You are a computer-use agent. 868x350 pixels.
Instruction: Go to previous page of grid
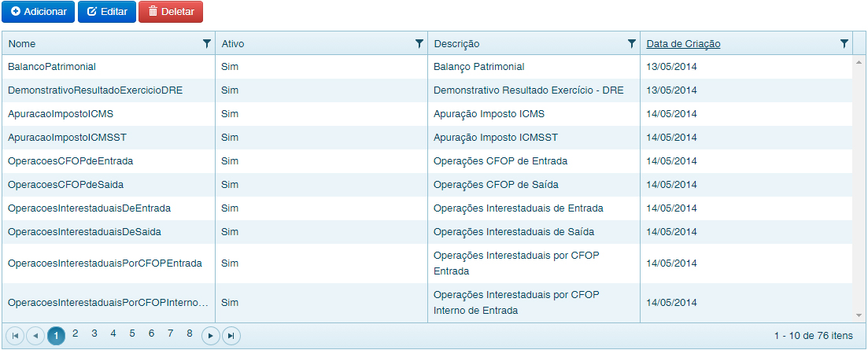click(x=35, y=336)
